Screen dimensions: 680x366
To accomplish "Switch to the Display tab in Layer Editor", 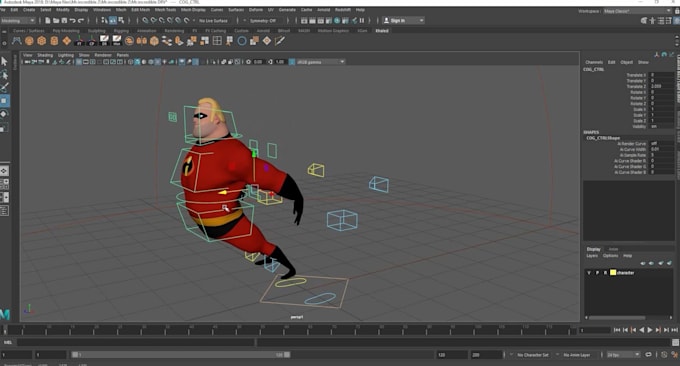I will [593, 249].
